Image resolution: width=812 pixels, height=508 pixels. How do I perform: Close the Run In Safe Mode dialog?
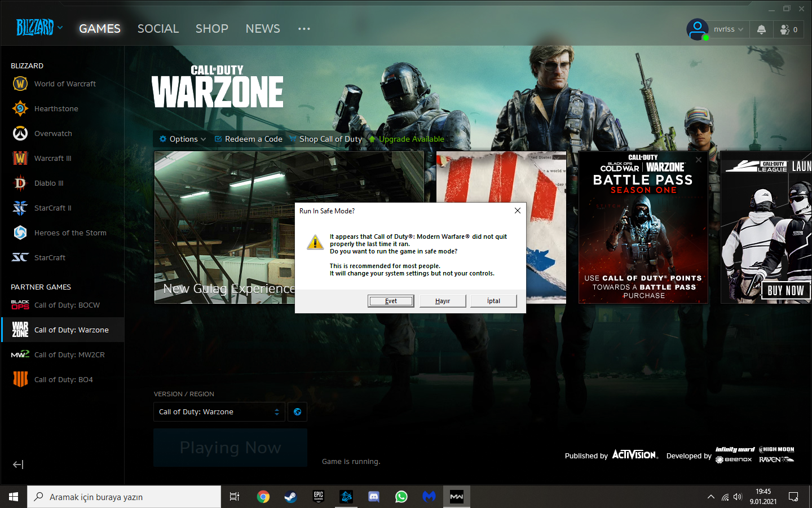(518, 211)
